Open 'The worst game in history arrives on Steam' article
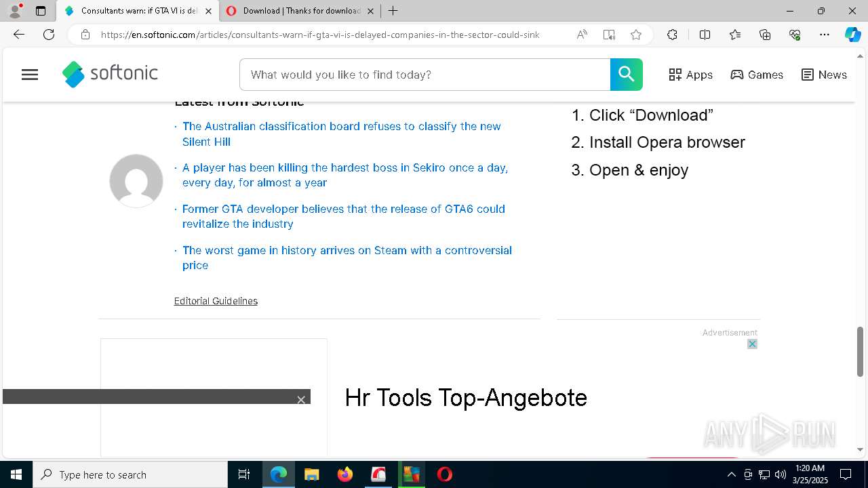This screenshot has height=488, width=868. point(347,258)
